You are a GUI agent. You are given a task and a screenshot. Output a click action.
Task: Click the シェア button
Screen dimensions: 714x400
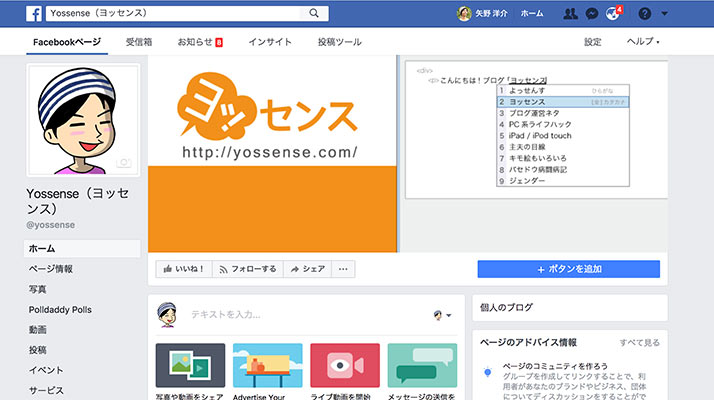coord(308,269)
